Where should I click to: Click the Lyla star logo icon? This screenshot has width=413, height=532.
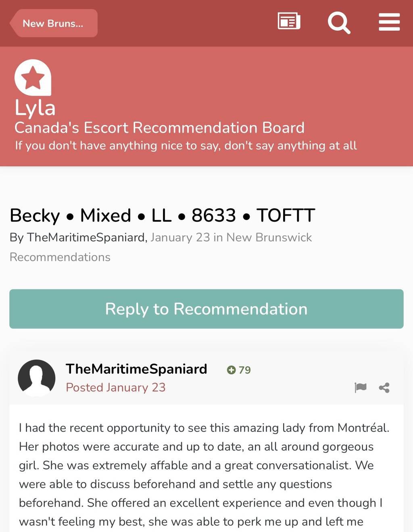tap(33, 77)
